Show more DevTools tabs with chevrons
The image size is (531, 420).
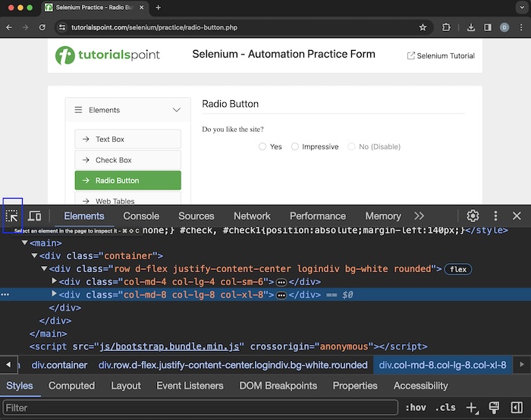(x=419, y=216)
